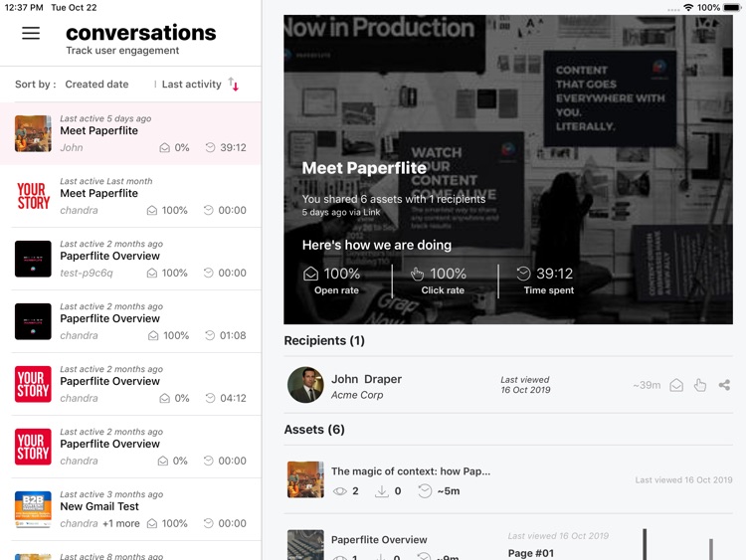Click the Wi-Fi status icon
This screenshot has width=746, height=560.
[688, 8]
